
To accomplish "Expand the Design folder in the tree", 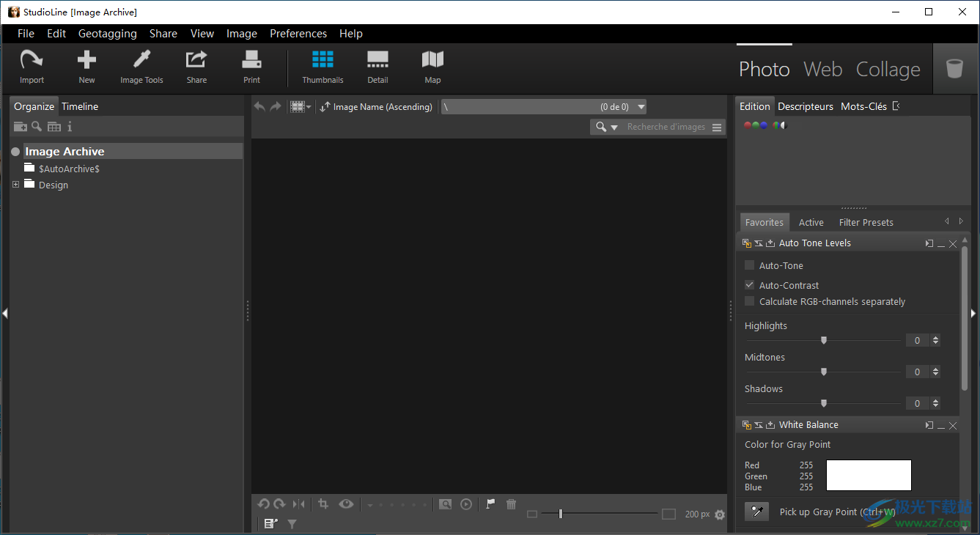I will (x=16, y=185).
